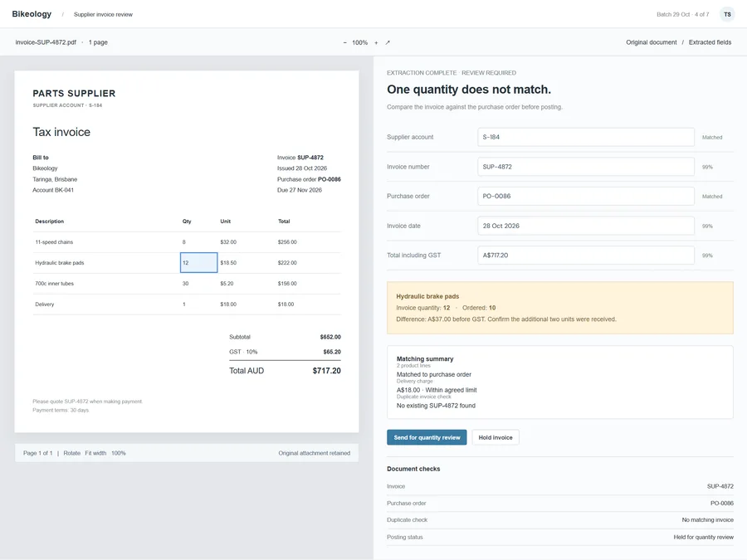This screenshot has height=560, width=747.
Task: Go to the Bikeology home logo
Action: pyautogui.click(x=32, y=14)
